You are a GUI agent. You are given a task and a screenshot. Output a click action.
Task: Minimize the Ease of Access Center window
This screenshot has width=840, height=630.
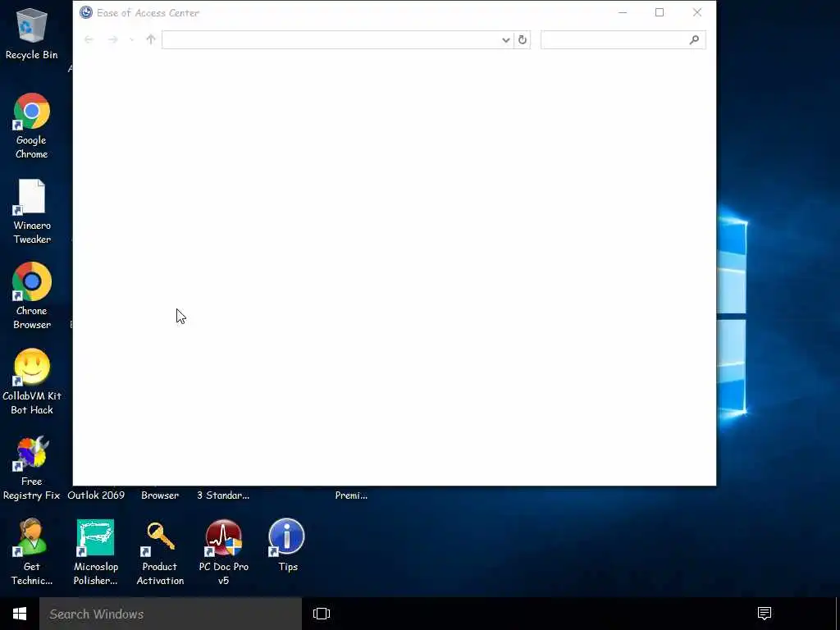click(x=623, y=12)
